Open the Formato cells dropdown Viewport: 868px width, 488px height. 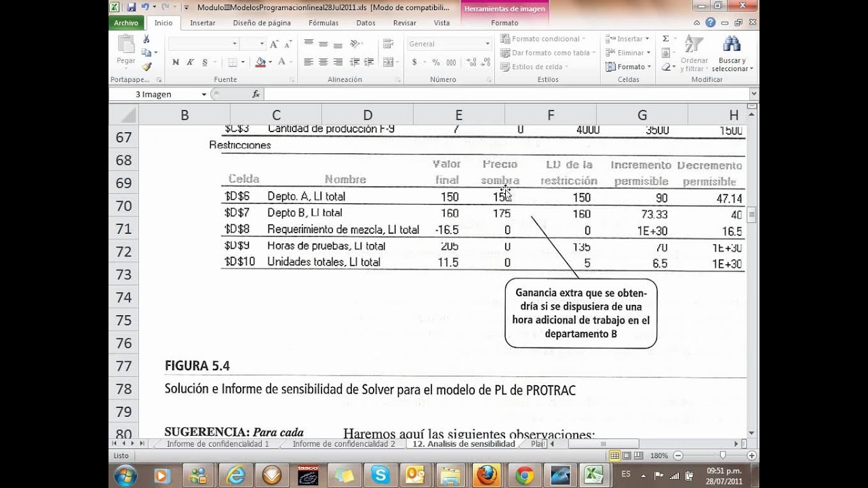tap(629, 66)
